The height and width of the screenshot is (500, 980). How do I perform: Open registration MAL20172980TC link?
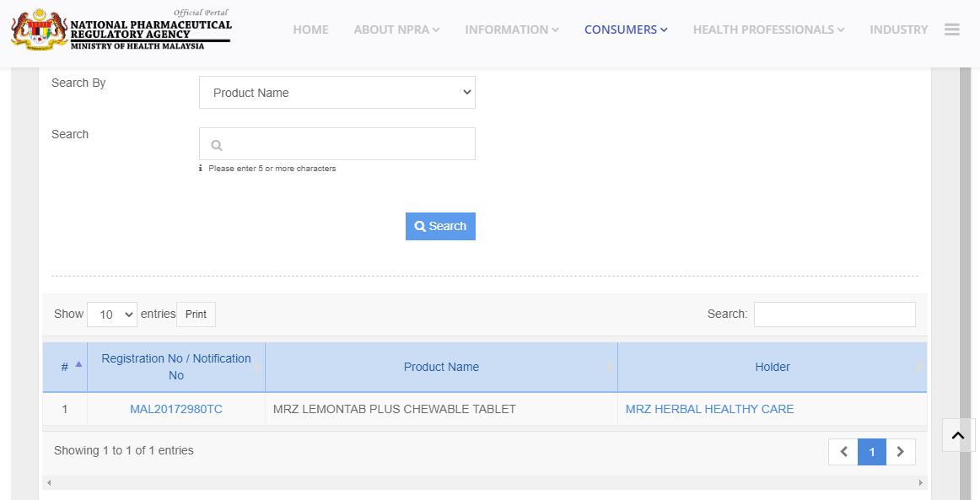coord(176,410)
